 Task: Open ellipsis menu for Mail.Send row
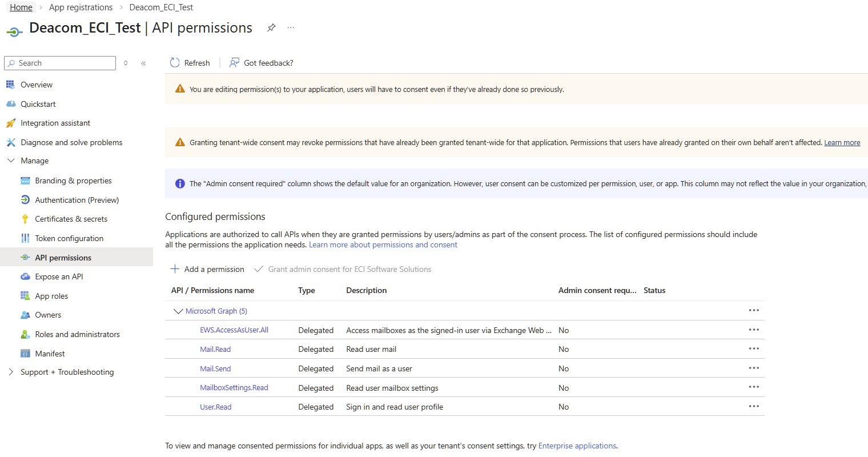tap(754, 368)
